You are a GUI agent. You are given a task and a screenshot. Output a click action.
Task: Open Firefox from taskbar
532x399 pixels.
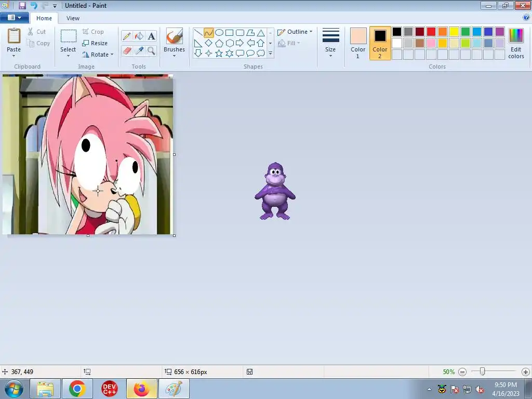point(141,389)
